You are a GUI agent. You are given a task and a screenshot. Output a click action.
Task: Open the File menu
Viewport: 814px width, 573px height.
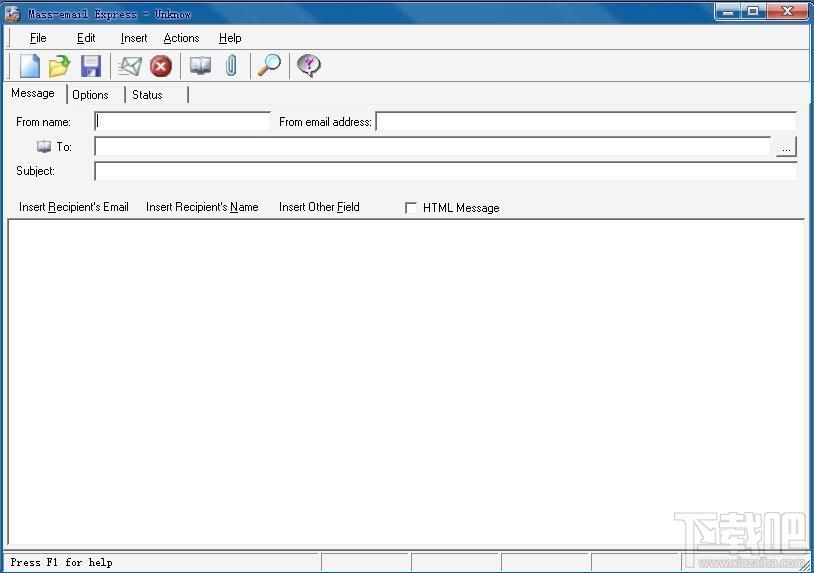click(38, 38)
